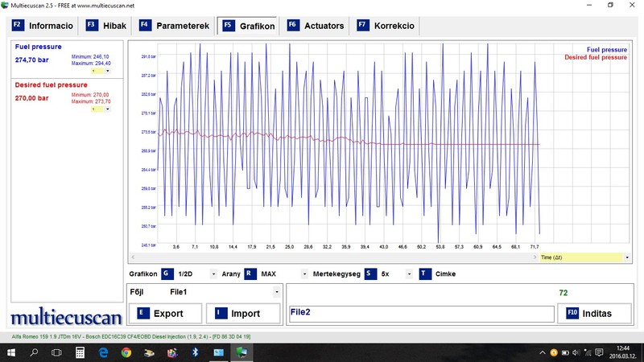The height and width of the screenshot is (362, 644).
Task: Expand the File1 selection dropdown
Action: [x=276, y=291]
